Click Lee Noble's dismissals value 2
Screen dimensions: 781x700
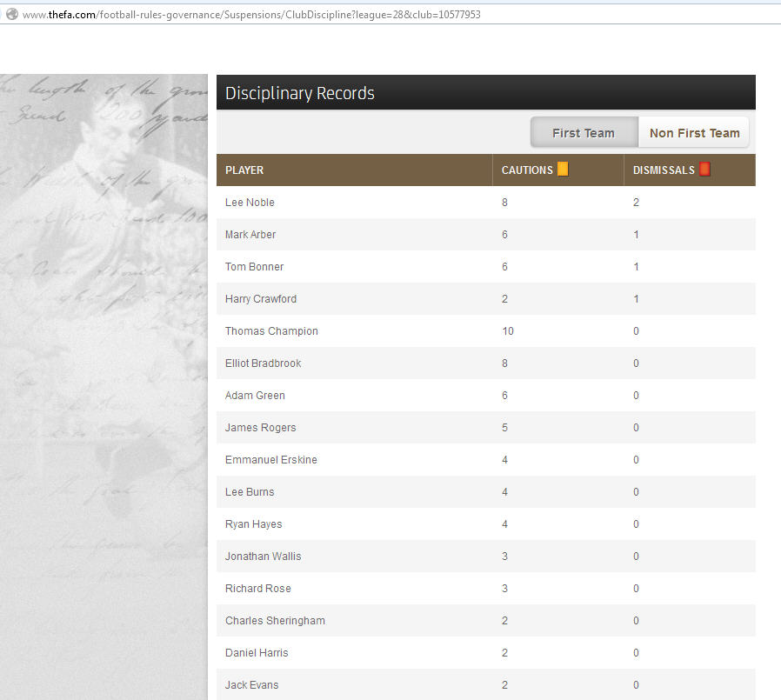(636, 202)
